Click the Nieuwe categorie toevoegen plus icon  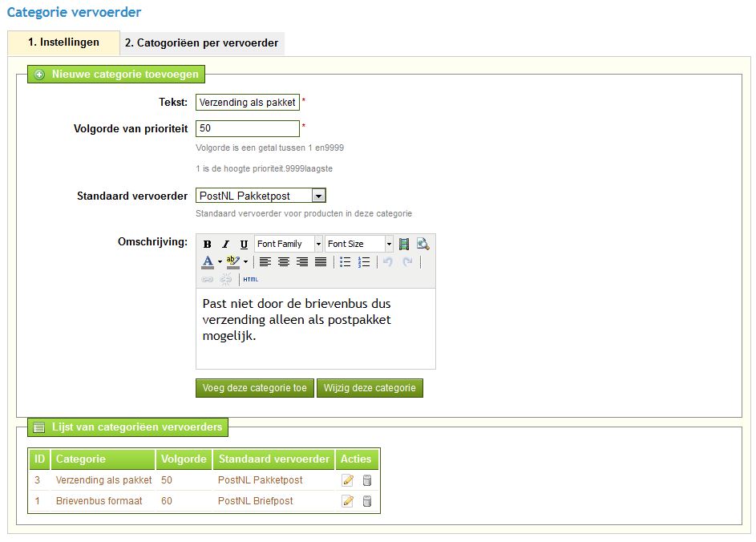39,75
